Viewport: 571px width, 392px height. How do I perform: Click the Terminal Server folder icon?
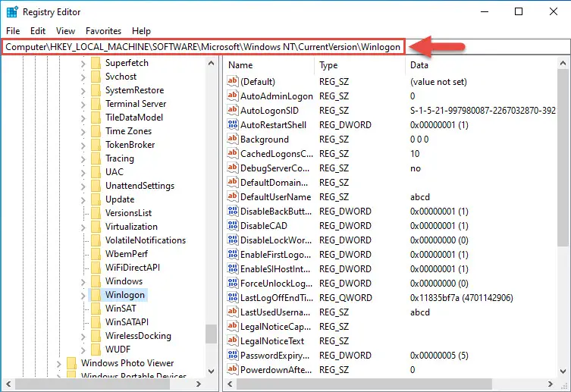[x=96, y=104]
